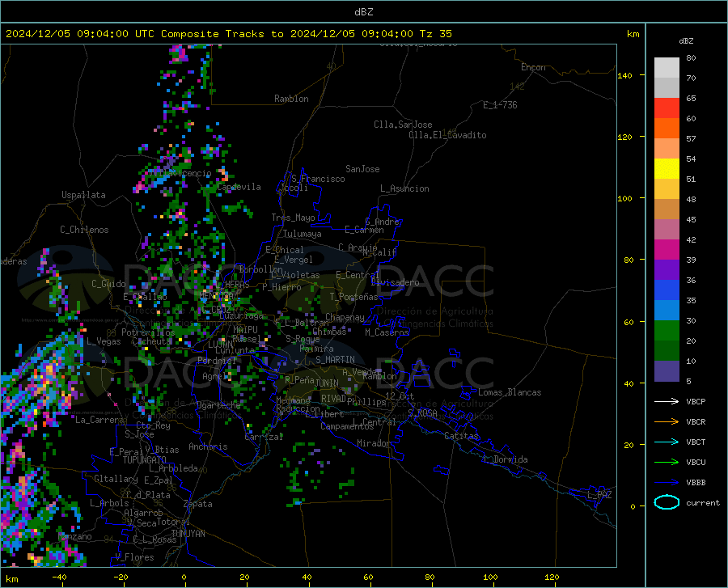Click the M_Caseros map label

[387, 332]
